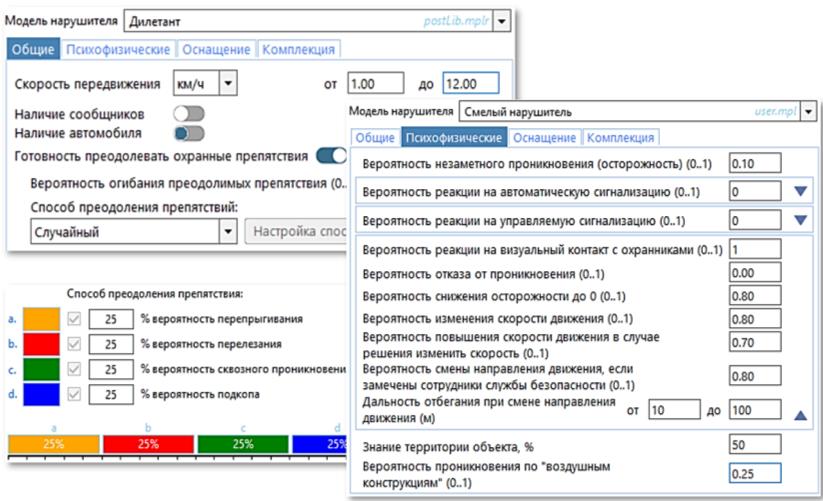Image resolution: width=823 pixels, height=501 pixels.
Task: Click Знание территории объекта value field
Action: pos(754,442)
